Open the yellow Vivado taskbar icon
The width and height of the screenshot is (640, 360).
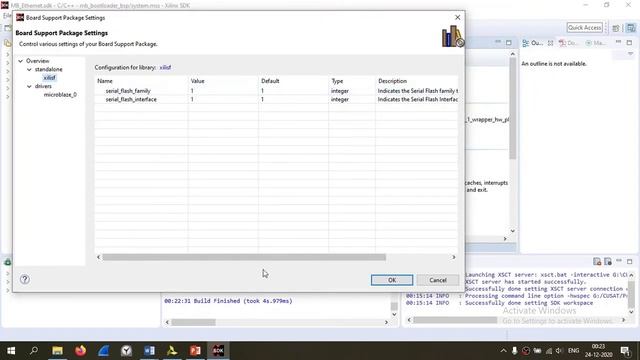pyautogui.click(x=172, y=351)
